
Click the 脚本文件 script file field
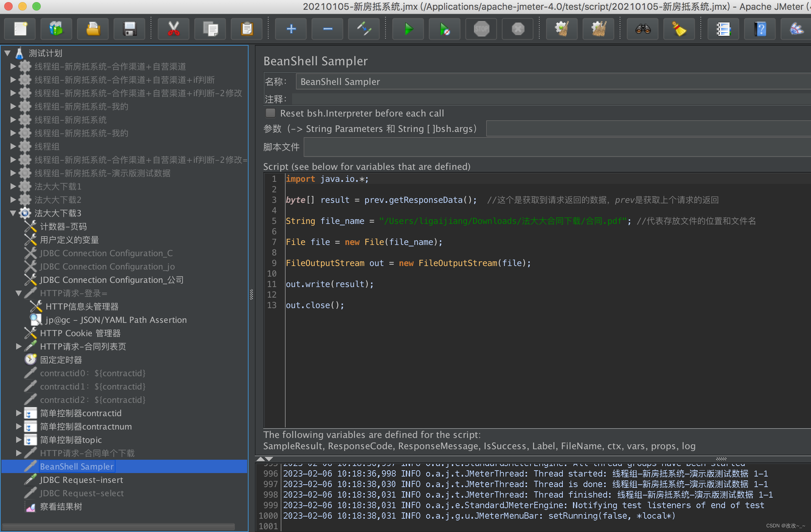(x=557, y=147)
